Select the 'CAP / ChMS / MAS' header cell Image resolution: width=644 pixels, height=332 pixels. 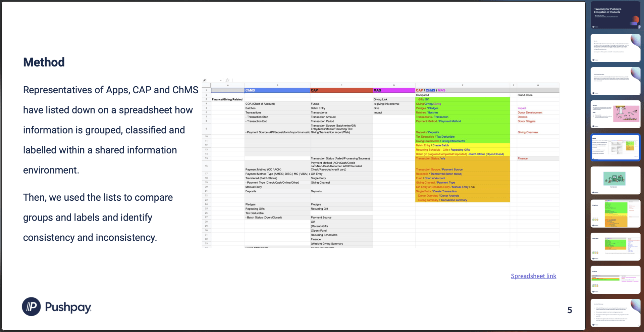point(463,90)
